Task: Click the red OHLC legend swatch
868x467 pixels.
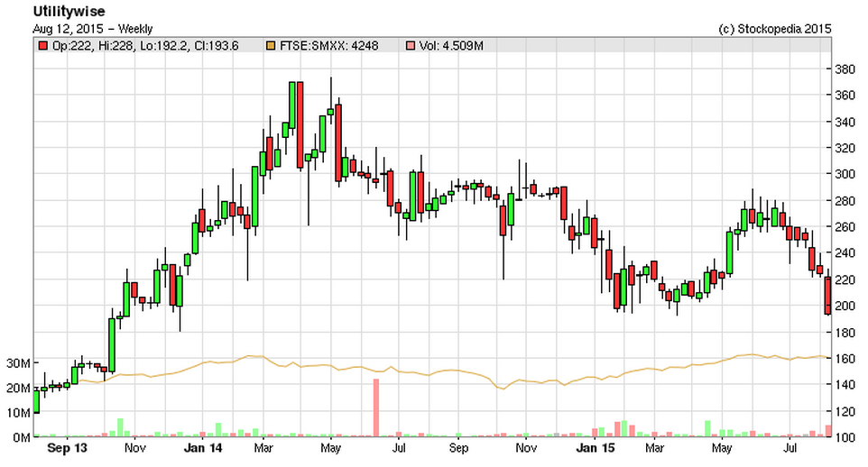Action: (42, 46)
